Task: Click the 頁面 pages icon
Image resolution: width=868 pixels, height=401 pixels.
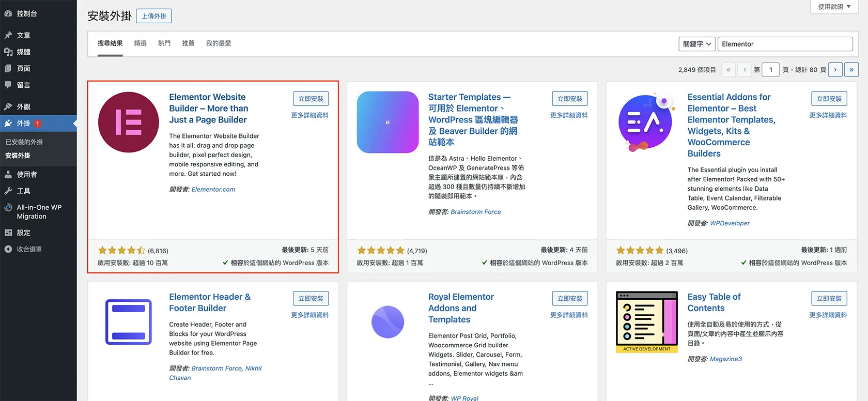Action: pyautogui.click(x=8, y=68)
